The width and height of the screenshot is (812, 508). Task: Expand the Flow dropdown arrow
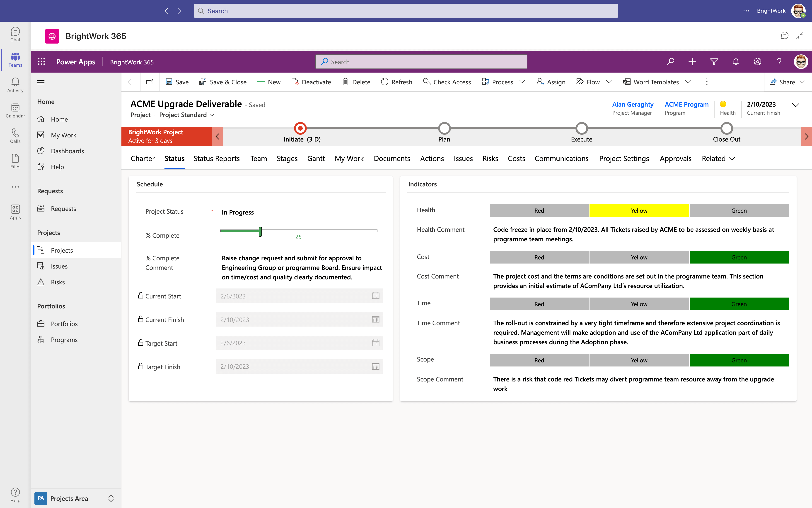coord(609,82)
